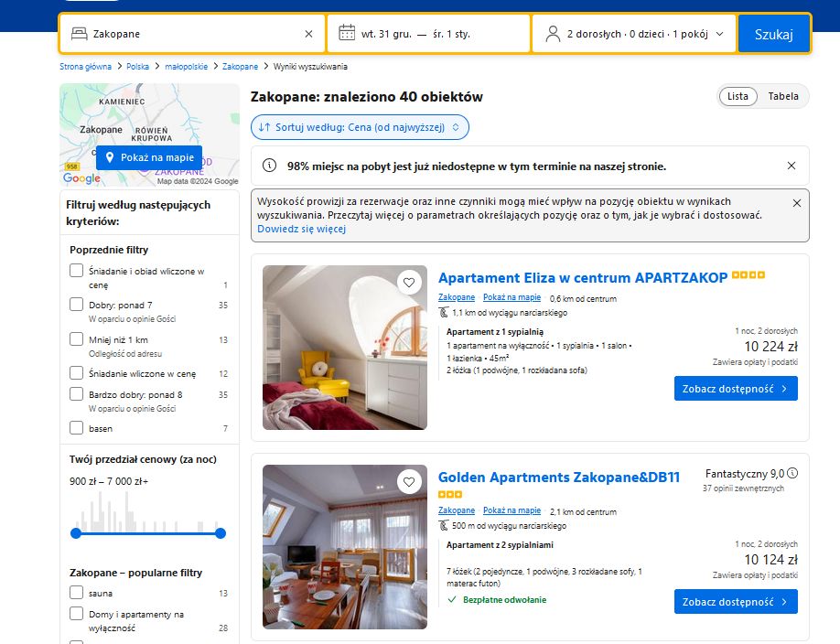The width and height of the screenshot is (840, 644).
Task: Click Zakopane link under Apartament Eliza
Action: (457, 297)
